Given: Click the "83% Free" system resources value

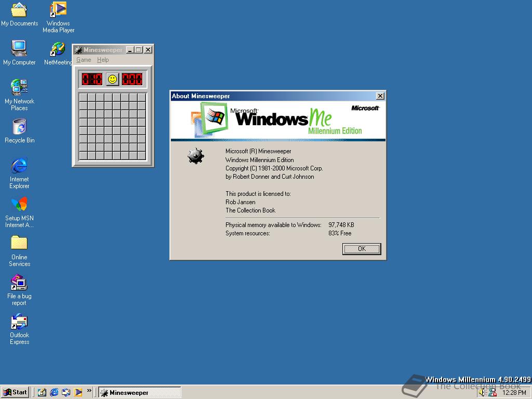Looking at the screenshot, I should [x=340, y=233].
